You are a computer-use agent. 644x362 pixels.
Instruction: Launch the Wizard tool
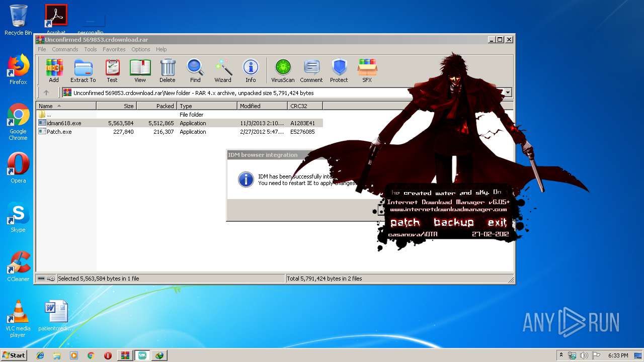[223, 71]
